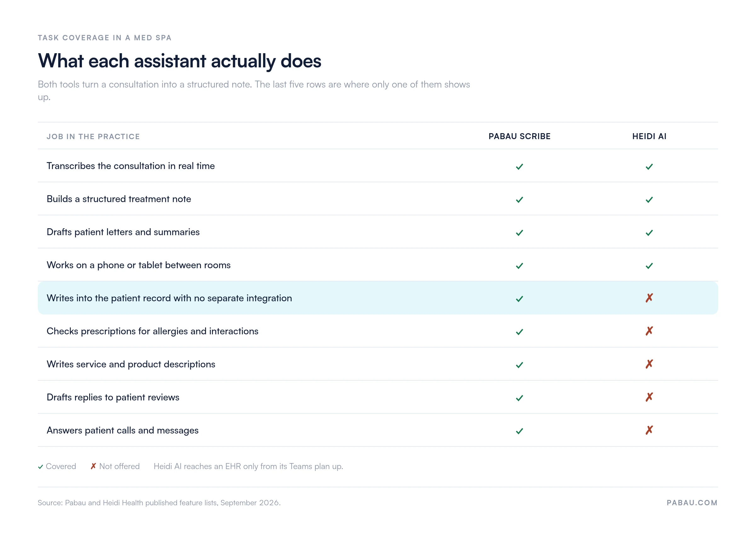Click 'Writes into the patient record' highlighted label
756x544 pixels.
point(169,298)
